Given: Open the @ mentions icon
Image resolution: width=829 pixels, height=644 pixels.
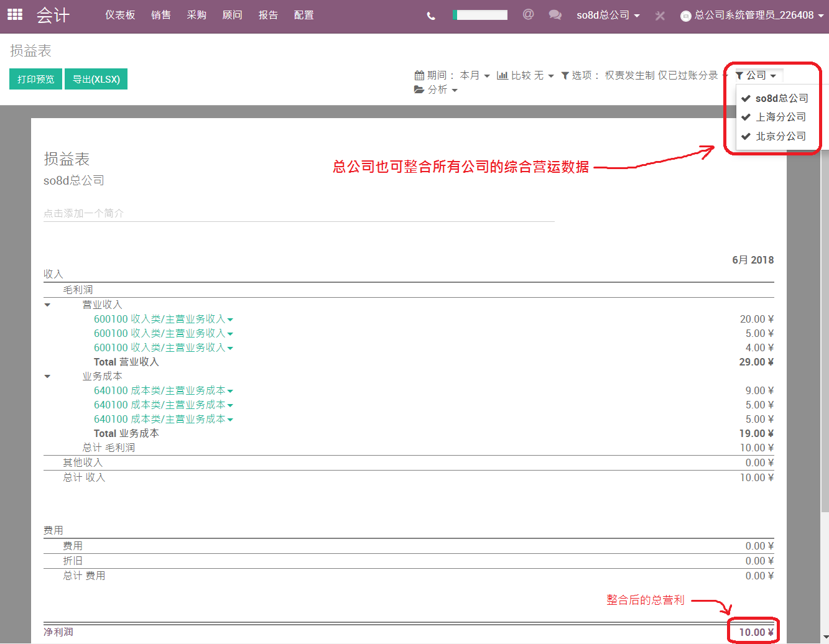Looking at the screenshot, I should click(529, 14).
